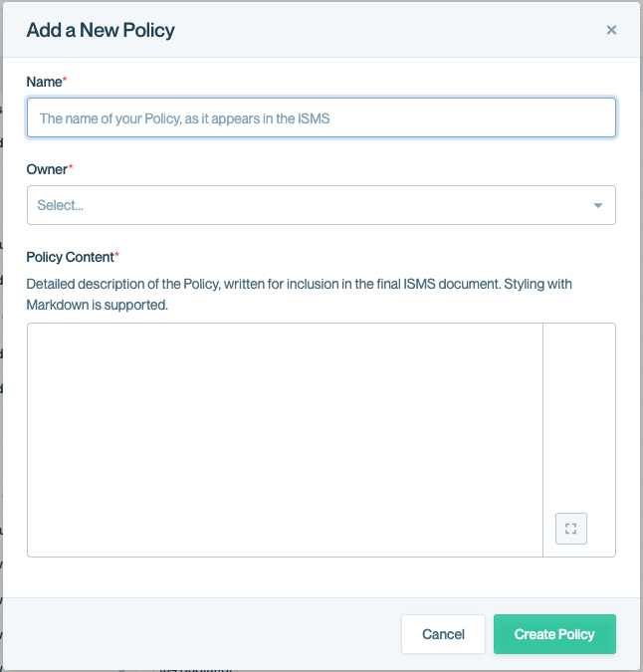Submit with the Create Policy button
The width and height of the screenshot is (643, 672).
pos(554,634)
